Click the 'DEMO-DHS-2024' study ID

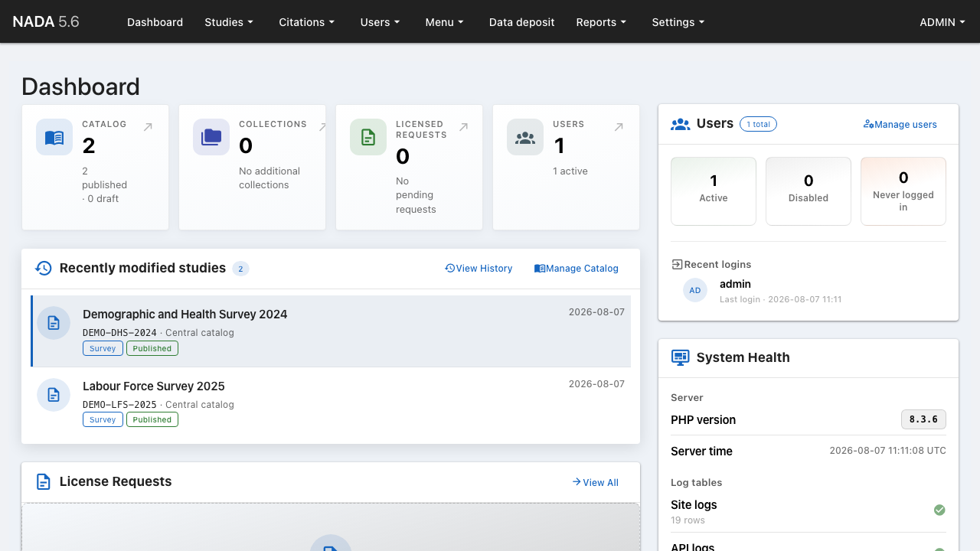click(119, 333)
